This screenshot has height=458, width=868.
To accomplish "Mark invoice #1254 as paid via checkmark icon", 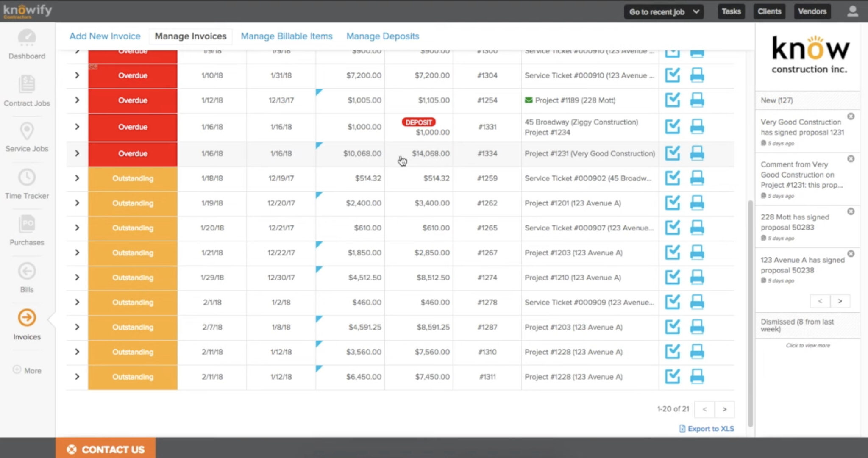I will click(x=673, y=100).
